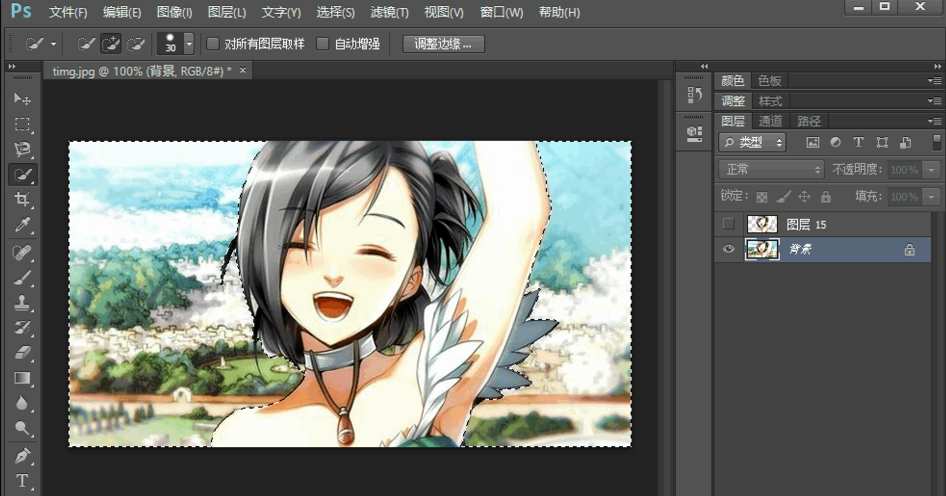The height and width of the screenshot is (496, 946).
Task: Pick the Crop tool
Action: click(x=22, y=200)
